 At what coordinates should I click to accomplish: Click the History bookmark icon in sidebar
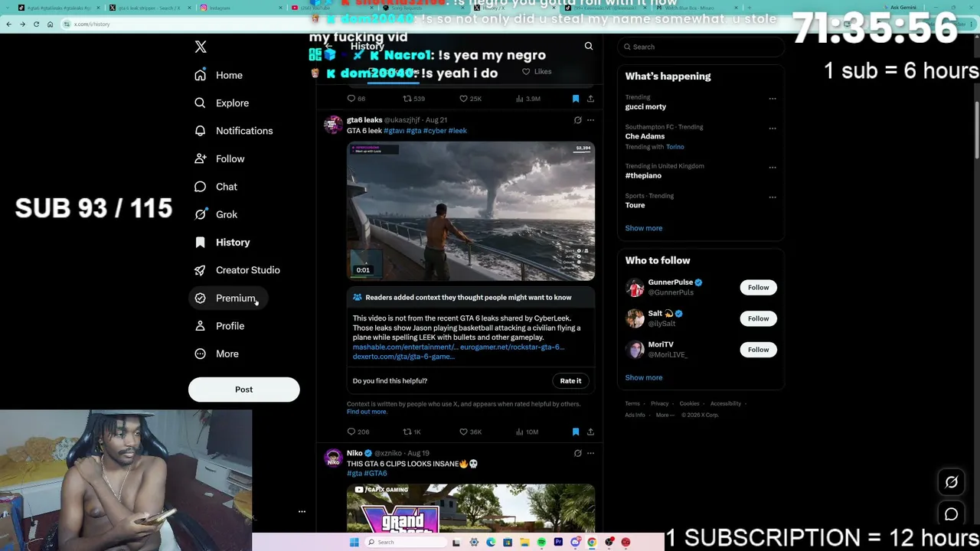(200, 243)
